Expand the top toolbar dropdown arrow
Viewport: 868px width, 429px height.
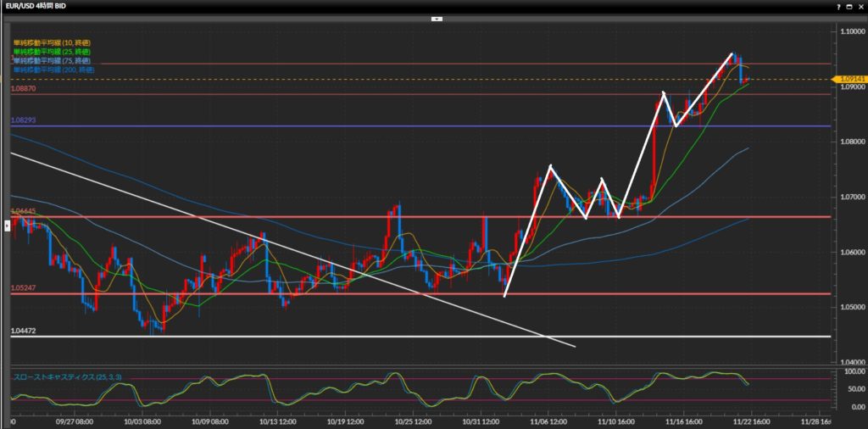tap(437, 18)
